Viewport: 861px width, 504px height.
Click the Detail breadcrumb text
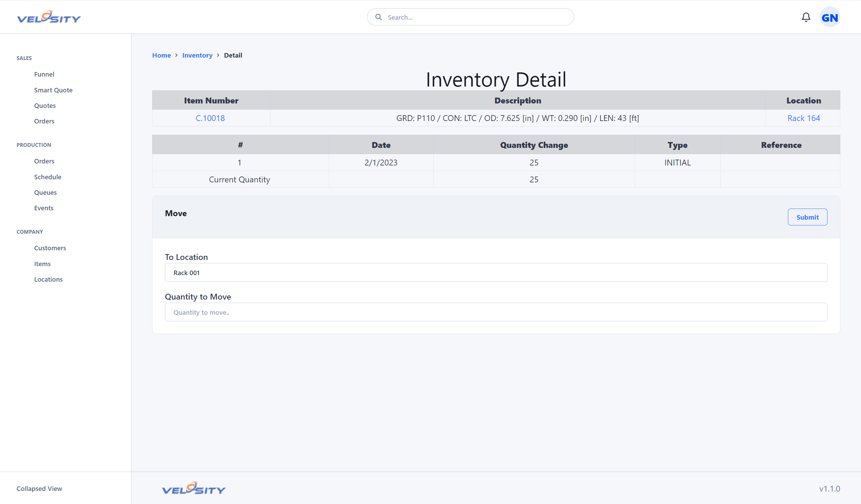click(233, 55)
